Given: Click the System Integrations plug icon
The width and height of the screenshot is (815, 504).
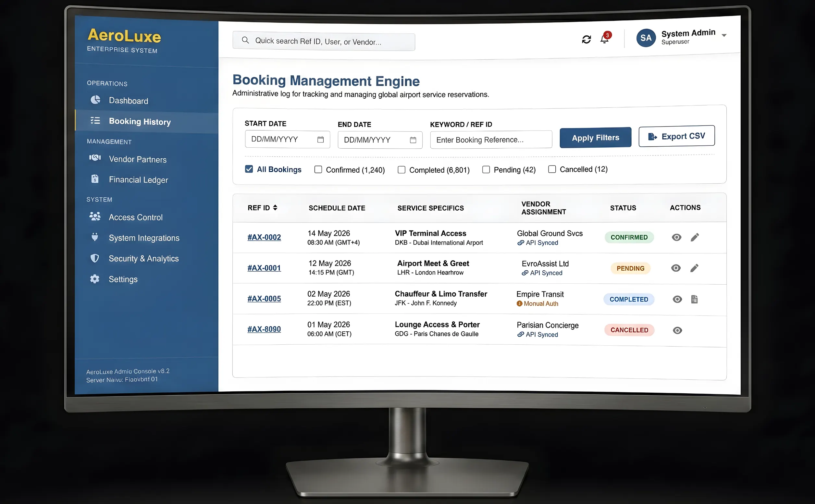Looking at the screenshot, I should click(x=95, y=237).
